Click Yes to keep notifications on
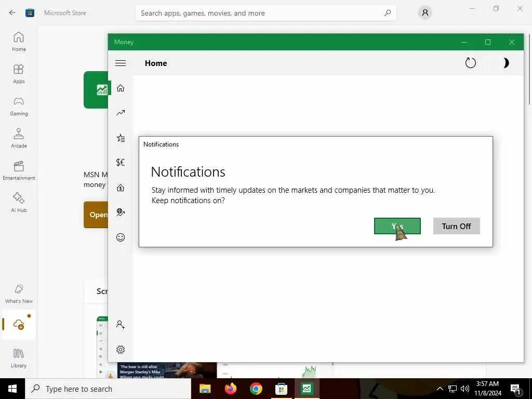Screen dimensions: 532x399 [397, 226]
